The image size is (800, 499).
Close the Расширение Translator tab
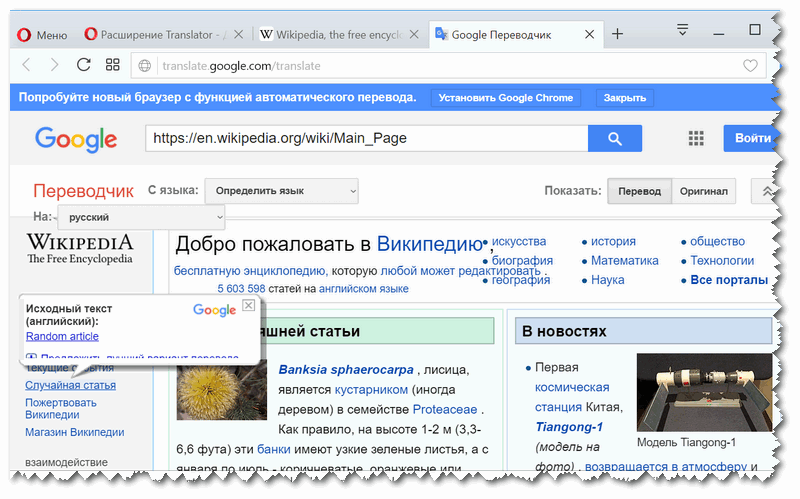238,35
